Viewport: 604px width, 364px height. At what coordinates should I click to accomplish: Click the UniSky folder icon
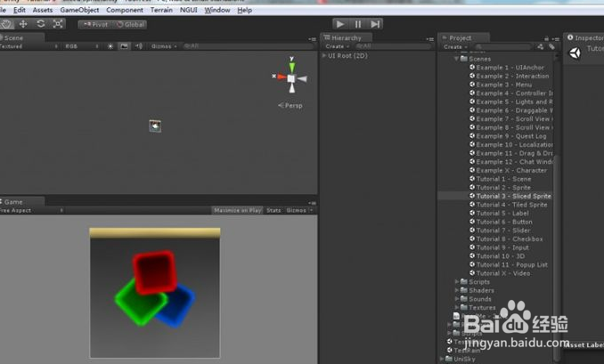pos(449,359)
